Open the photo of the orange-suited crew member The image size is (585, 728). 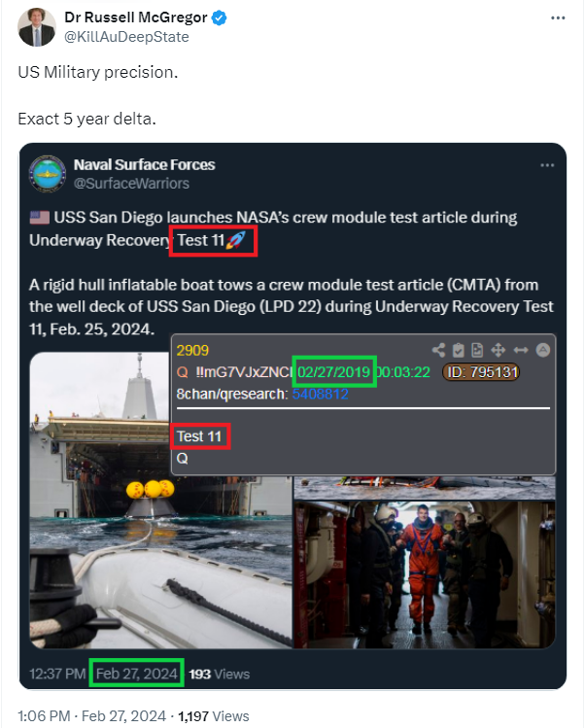[x=425, y=574]
